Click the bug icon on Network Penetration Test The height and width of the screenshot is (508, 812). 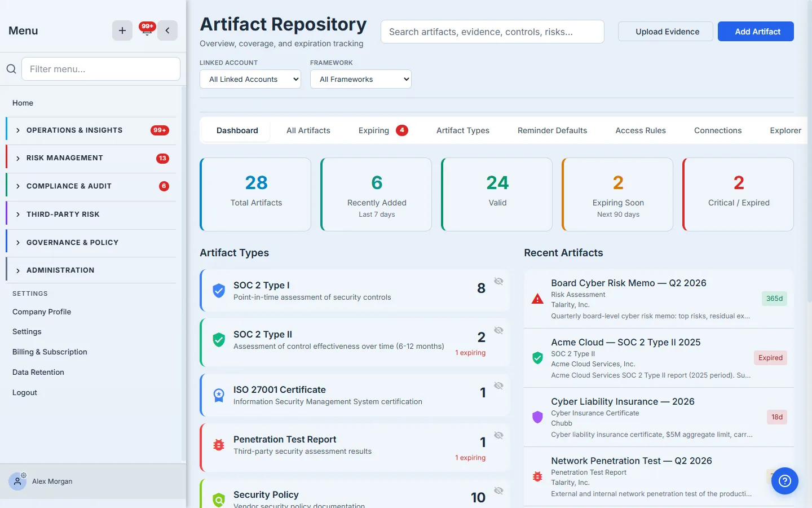coord(537,476)
